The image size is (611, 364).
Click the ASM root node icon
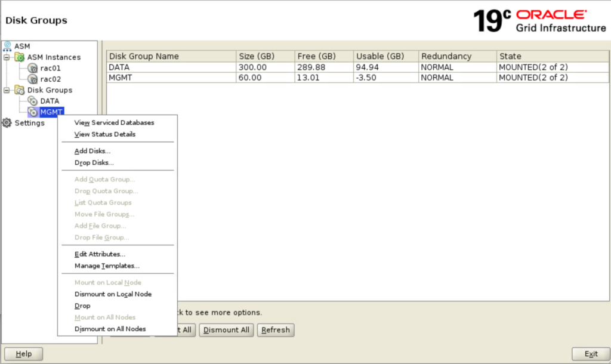[7, 46]
